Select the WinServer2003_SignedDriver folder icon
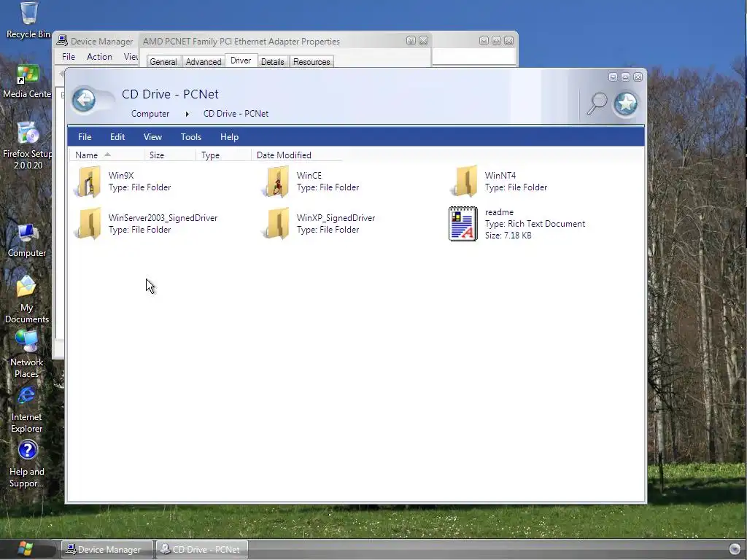 coord(88,223)
